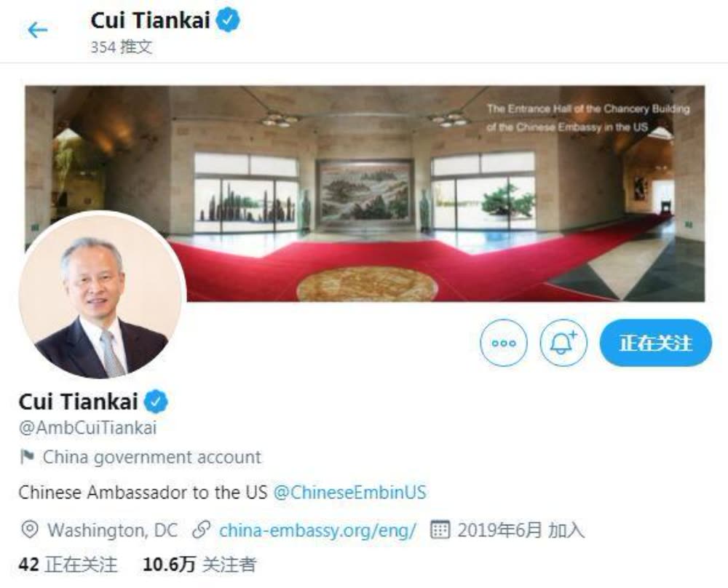This screenshot has height=588, width=728.
Task: Go back using the left arrow icon
Action: [x=38, y=30]
